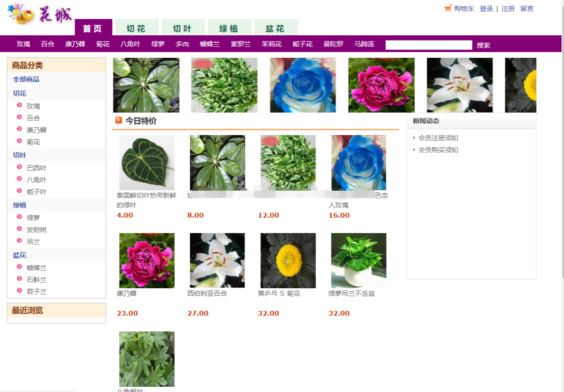Open the 绿萝吊兰不含盆 product title
This screenshot has width=564, height=392.
(352, 294)
